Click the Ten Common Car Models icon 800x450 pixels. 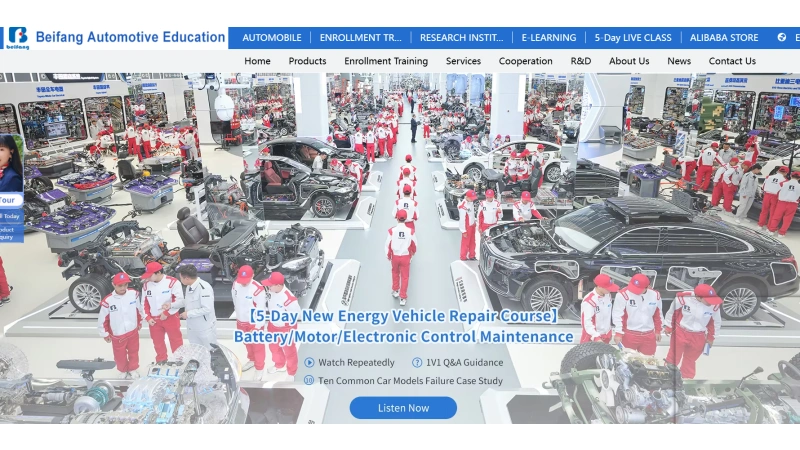point(309,381)
